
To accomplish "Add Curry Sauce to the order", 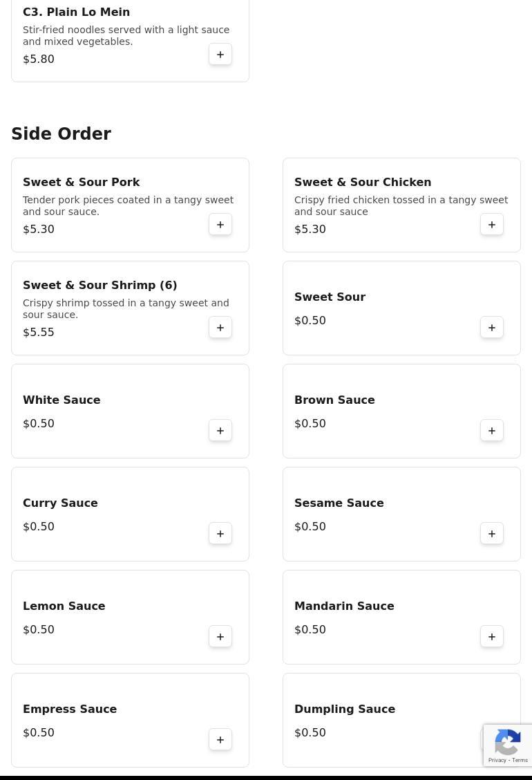I will coord(220,533).
